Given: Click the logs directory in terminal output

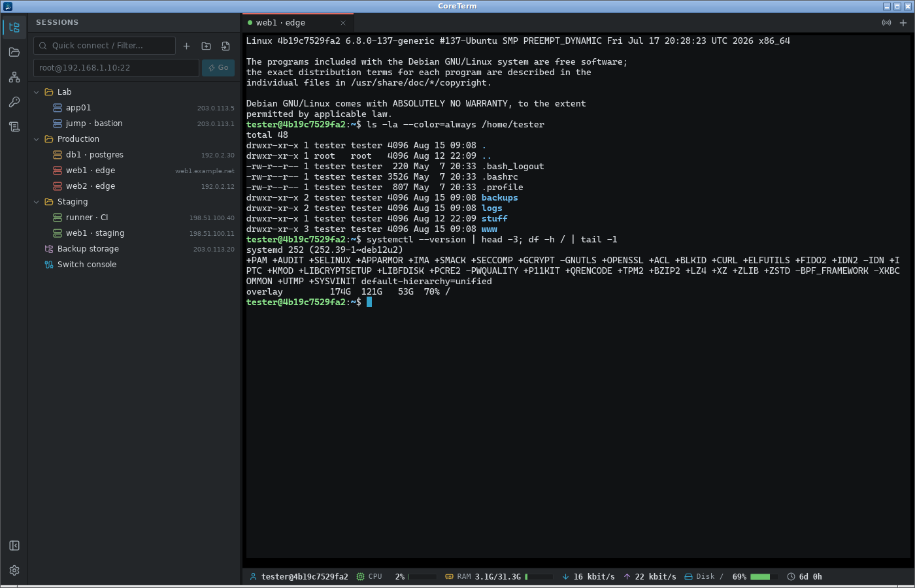Looking at the screenshot, I should coord(492,208).
